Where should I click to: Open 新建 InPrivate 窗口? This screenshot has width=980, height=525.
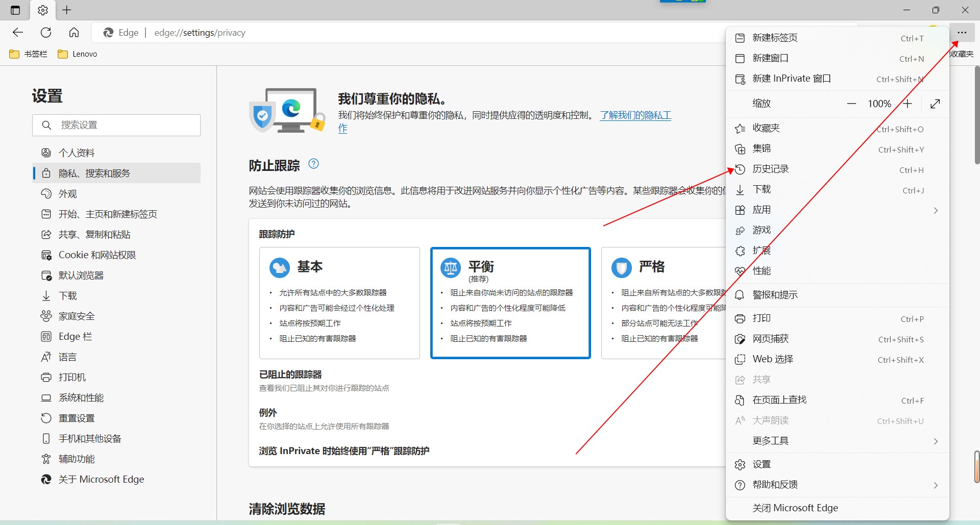[x=837, y=79]
